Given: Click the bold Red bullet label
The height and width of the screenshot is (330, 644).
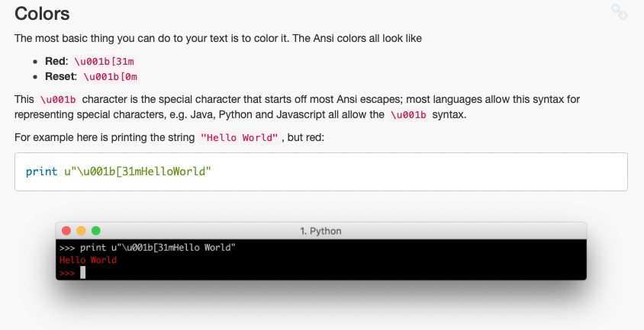Looking at the screenshot, I should click(56, 61).
